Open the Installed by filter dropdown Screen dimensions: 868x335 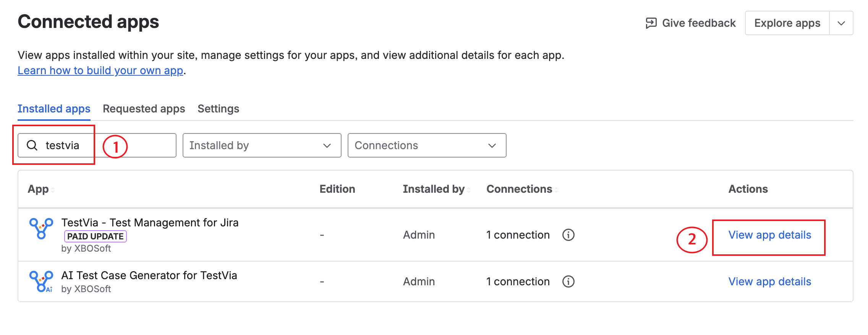click(262, 145)
